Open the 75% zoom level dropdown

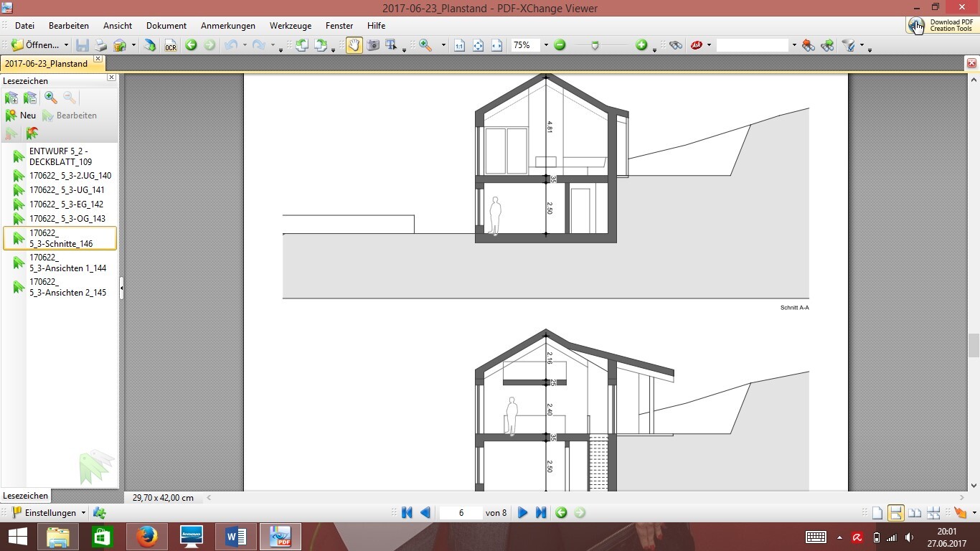545,45
